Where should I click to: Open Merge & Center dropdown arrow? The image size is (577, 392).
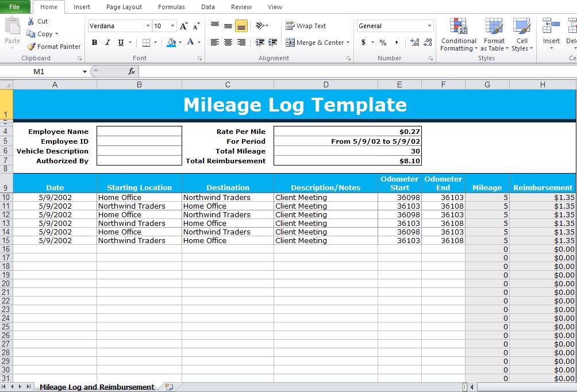click(x=348, y=43)
